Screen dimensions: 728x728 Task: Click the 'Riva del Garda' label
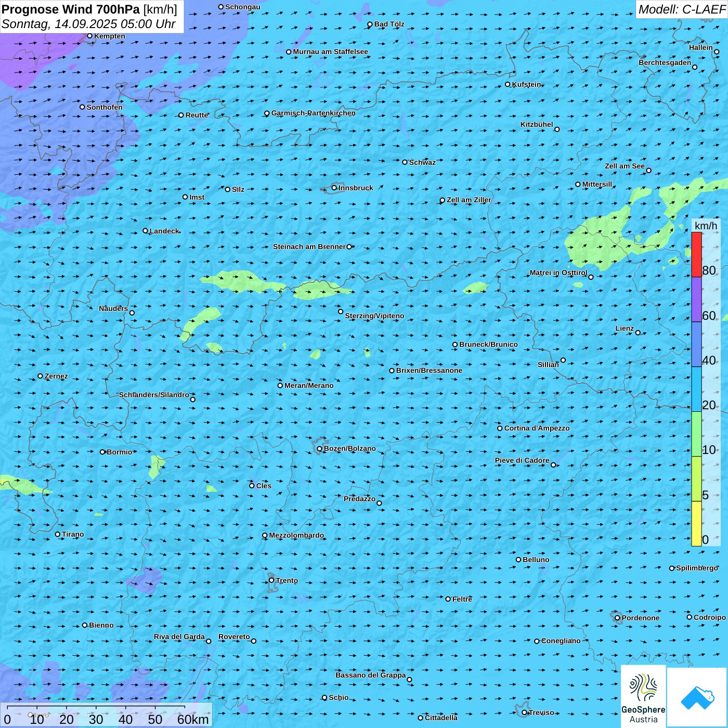[x=179, y=636]
